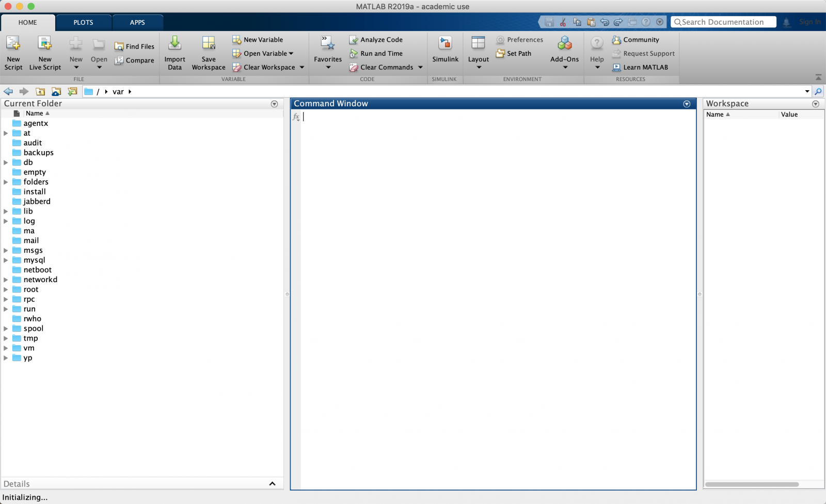Screen dimensions: 826x504
Task: Go up one folder level
Action: tap(40, 92)
